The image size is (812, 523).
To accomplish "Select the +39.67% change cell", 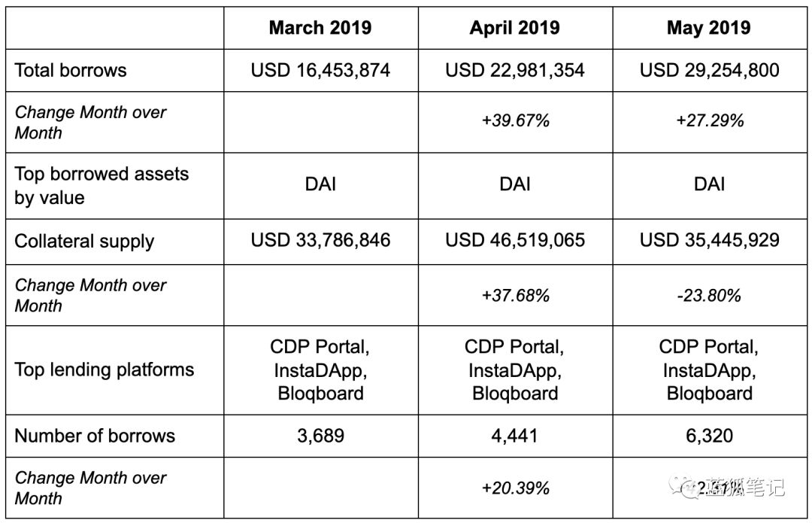I will point(515,120).
